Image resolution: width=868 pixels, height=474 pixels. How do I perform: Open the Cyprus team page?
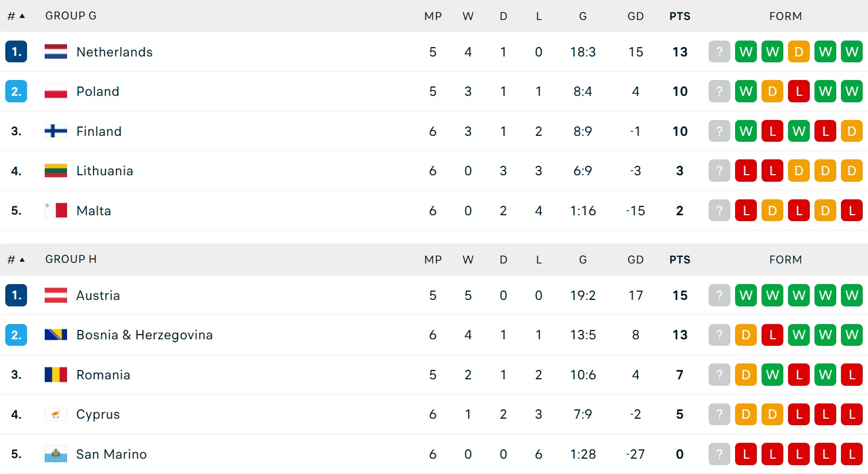click(x=98, y=414)
